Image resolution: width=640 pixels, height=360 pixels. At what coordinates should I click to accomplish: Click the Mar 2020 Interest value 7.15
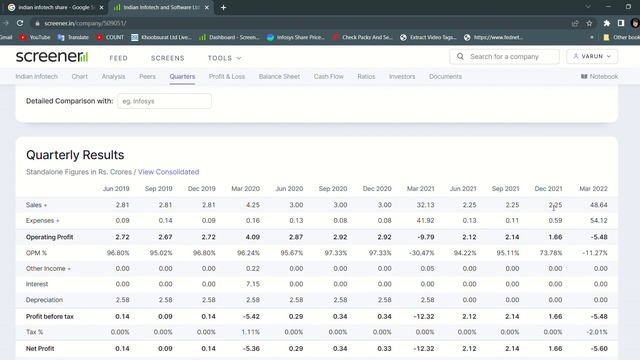tap(253, 284)
